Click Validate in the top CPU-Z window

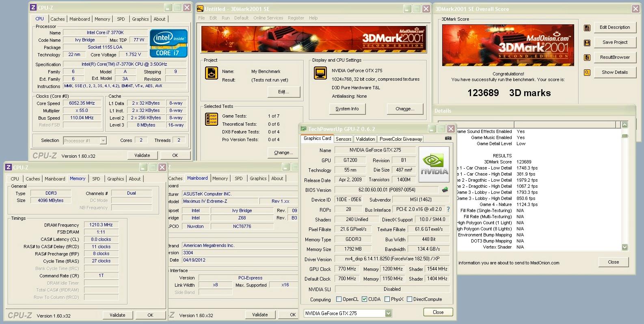[142, 155]
